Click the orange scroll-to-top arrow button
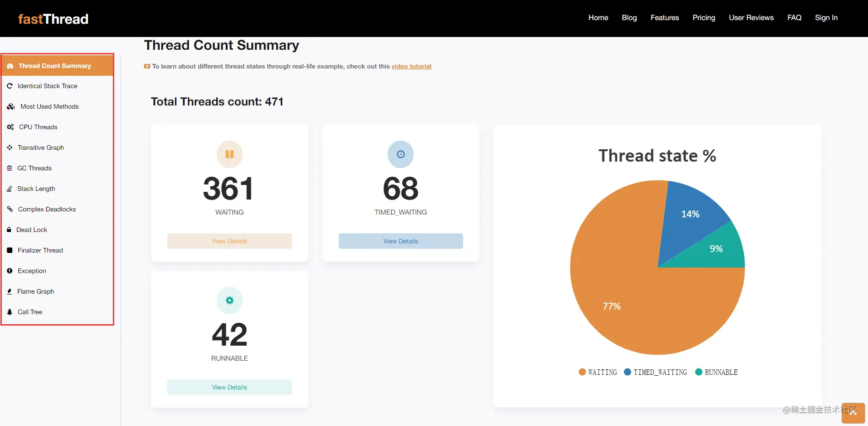The image size is (868, 426). point(853,413)
